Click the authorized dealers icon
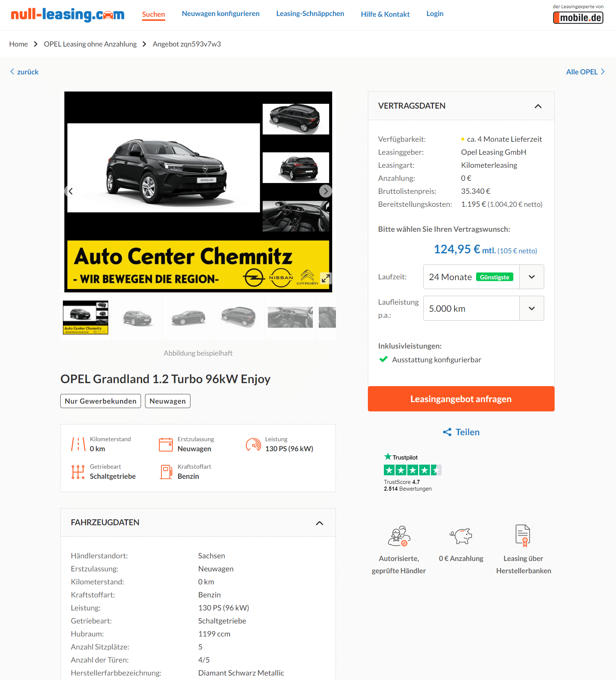616x680 pixels. click(399, 536)
